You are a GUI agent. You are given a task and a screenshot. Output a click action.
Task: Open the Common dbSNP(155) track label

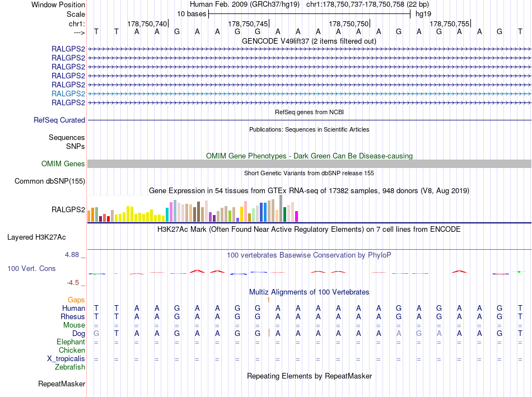pos(50,181)
